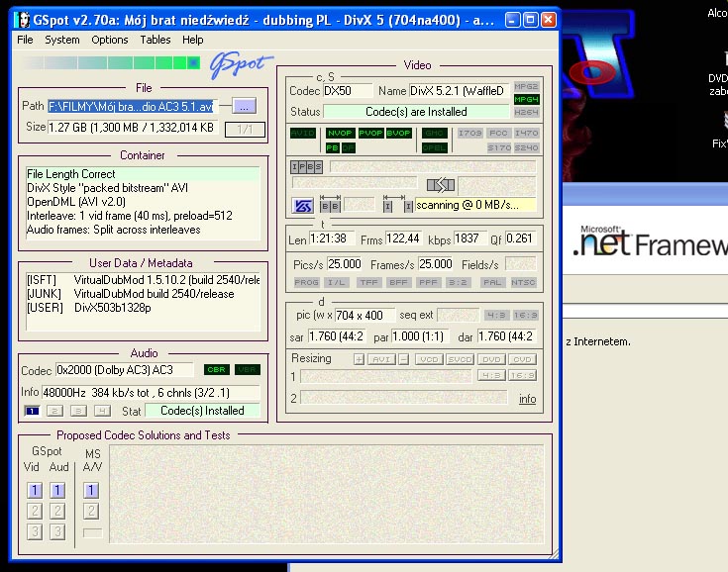The image size is (728, 572).
Task: Open the Resizing info link
Action: [527, 399]
